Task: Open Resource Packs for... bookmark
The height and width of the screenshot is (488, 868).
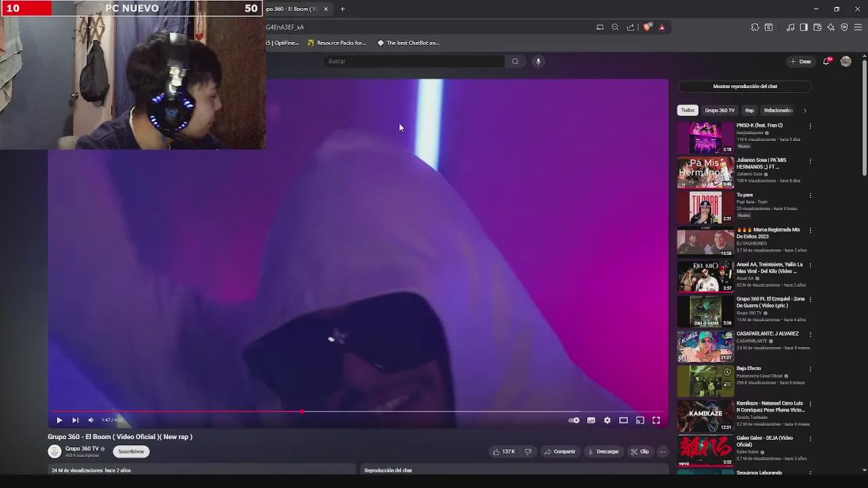Action: click(x=336, y=43)
